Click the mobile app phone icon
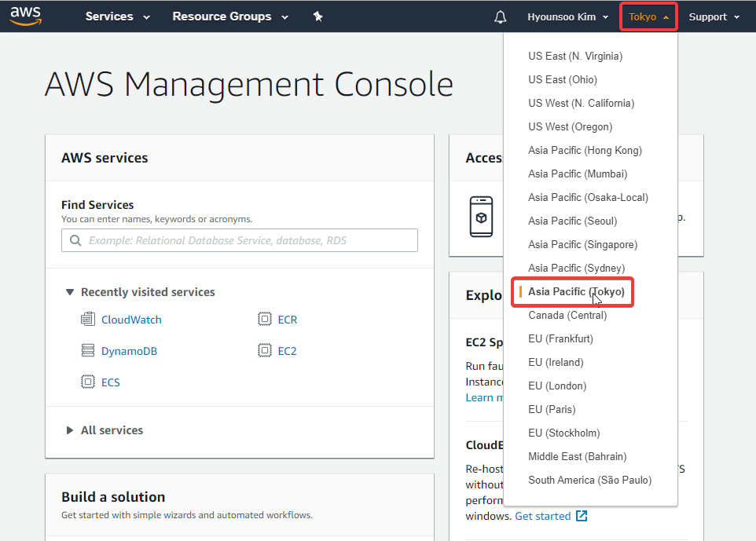756x541 pixels. coord(481,217)
